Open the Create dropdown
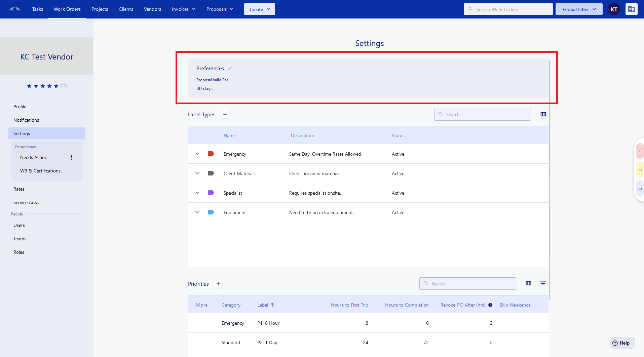This screenshot has height=357, width=644. pyautogui.click(x=260, y=9)
